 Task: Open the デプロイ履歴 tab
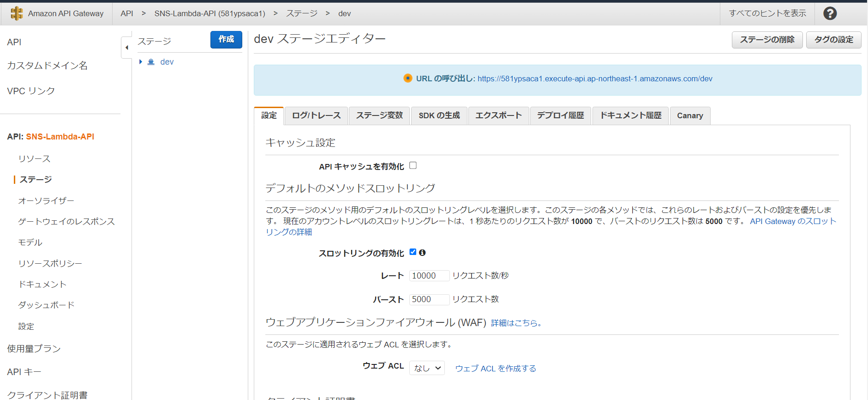pos(561,115)
